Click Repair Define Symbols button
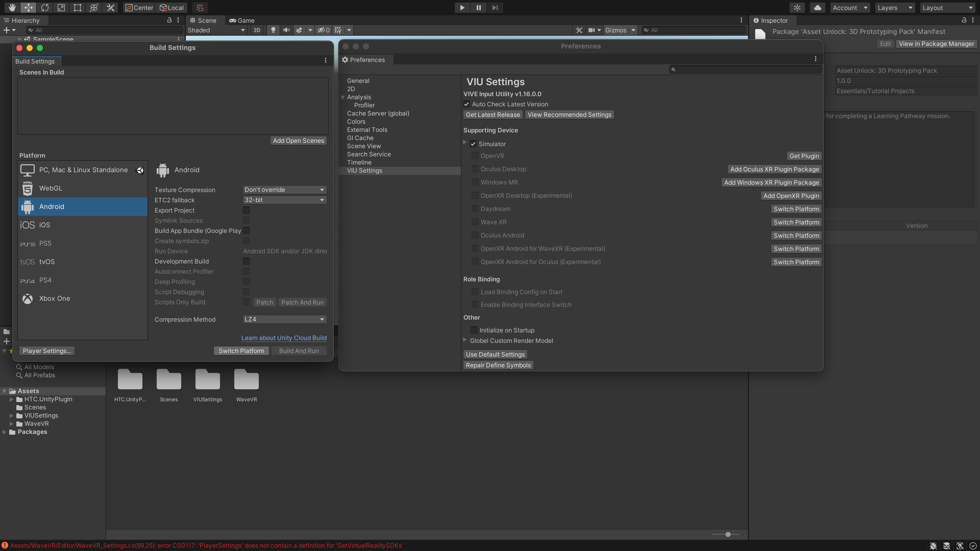The width and height of the screenshot is (980, 551). [498, 365]
